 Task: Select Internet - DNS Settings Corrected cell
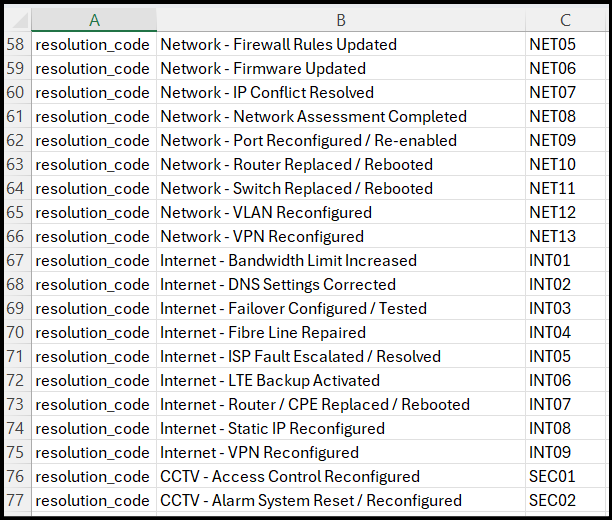tap(341, 284)
